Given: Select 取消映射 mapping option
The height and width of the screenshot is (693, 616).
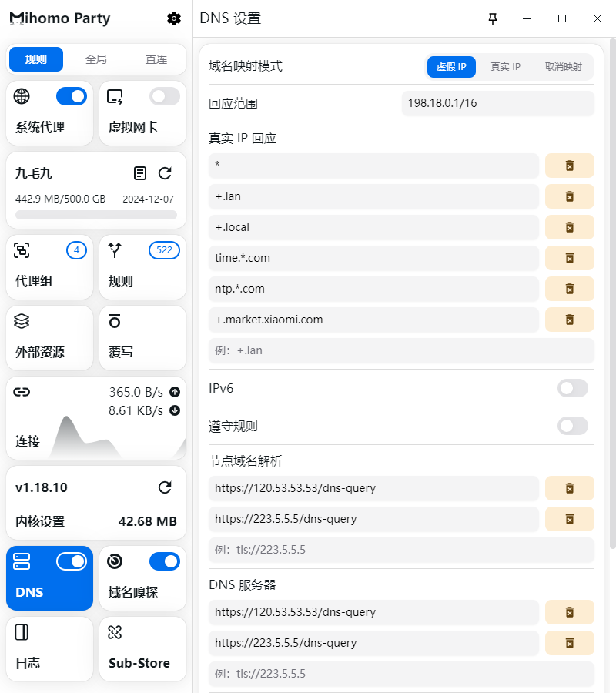Looking at the screenshot, I should point(563,67).
